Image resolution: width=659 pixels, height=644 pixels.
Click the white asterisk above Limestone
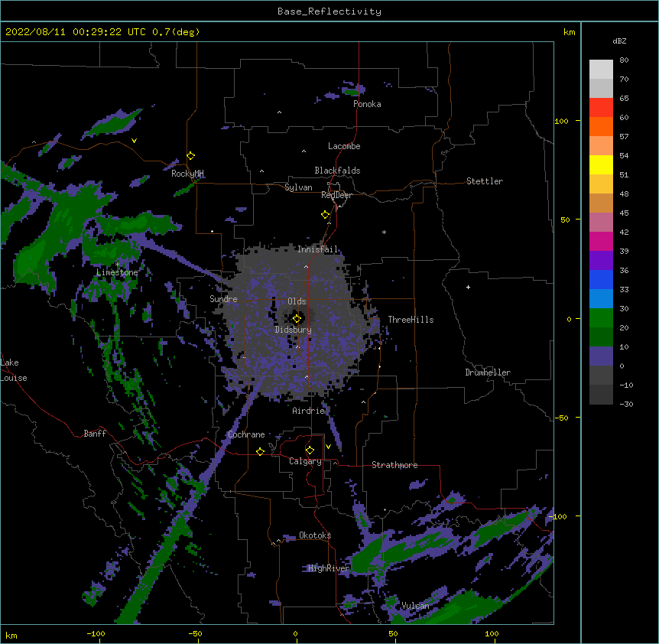(x=117, y=264)
